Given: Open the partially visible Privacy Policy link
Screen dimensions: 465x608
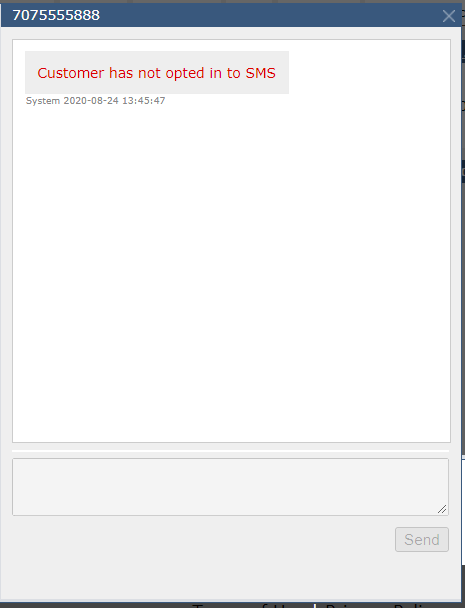Looking at the screenshot, I should coord(376,605).
